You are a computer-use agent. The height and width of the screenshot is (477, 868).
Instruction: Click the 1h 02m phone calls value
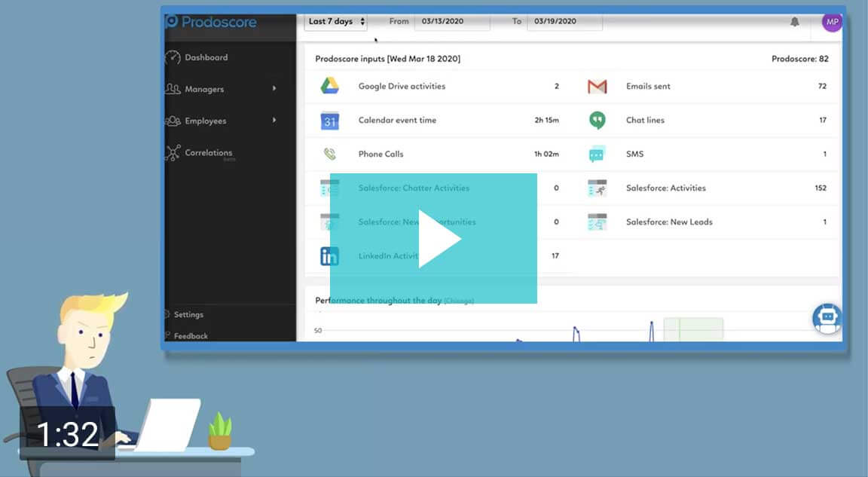(x=546, y=154)
